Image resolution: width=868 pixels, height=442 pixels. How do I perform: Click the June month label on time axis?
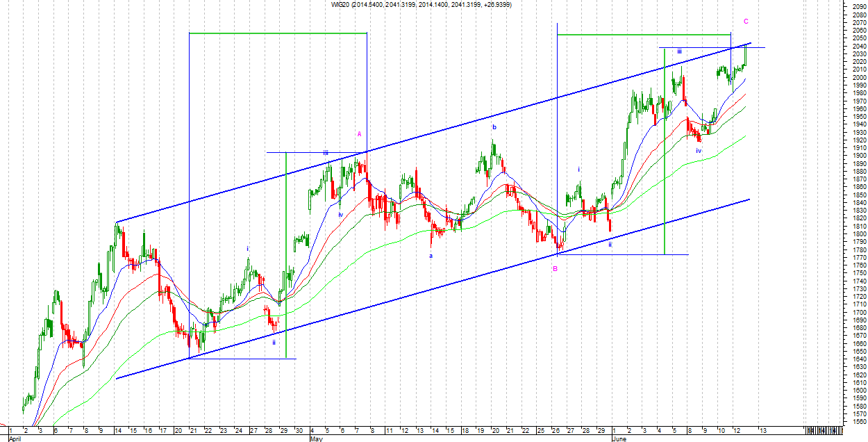tap(619, 439)
